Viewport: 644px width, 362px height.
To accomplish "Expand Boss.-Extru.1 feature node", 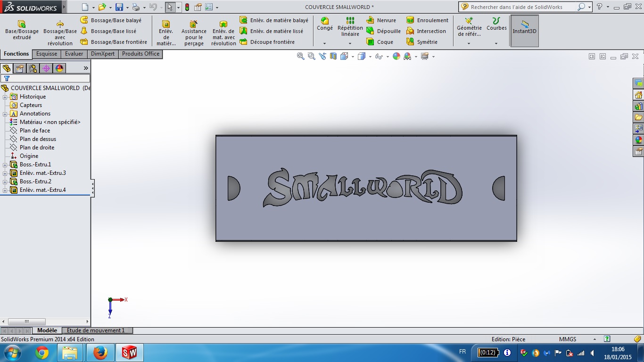I will pos(5,165).
